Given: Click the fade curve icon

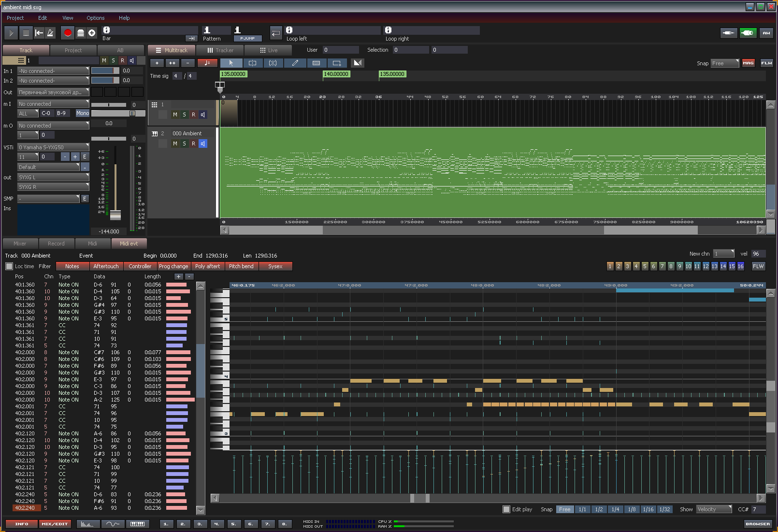Looking at the screenshot, I should [x=358, y=63].
